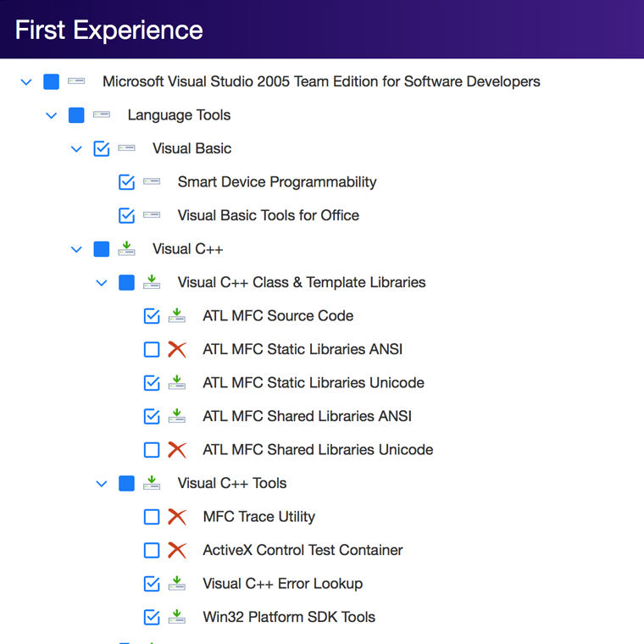Image resolution: width=644 pixels, height=644 pixels.
Task: Select the Smart Device Programmability label
Action: (x=277, y=182)
